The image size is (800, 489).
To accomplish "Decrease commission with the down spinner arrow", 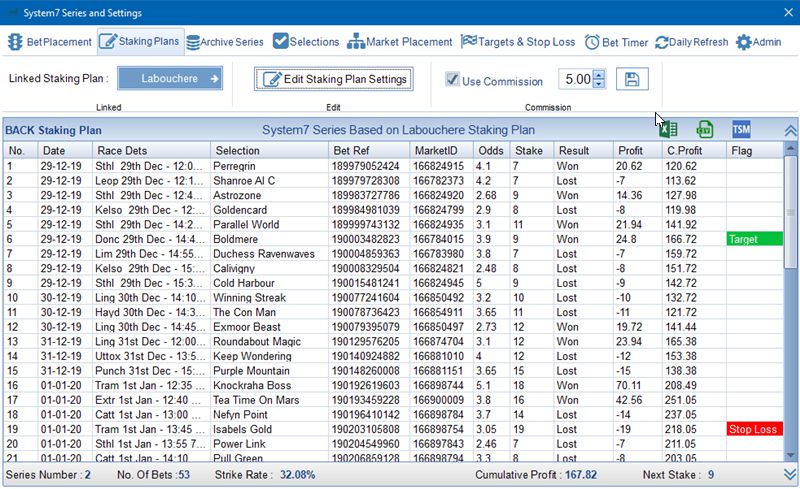I will click(x=599, y=84).
